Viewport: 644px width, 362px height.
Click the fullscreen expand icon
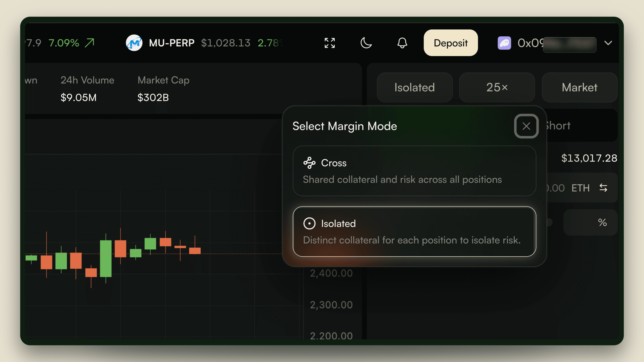330,43
